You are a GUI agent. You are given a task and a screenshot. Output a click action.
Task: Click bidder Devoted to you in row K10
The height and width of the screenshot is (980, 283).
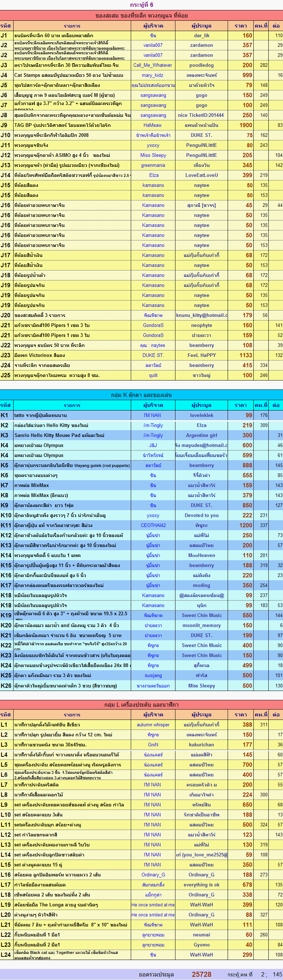pos(202,516)
